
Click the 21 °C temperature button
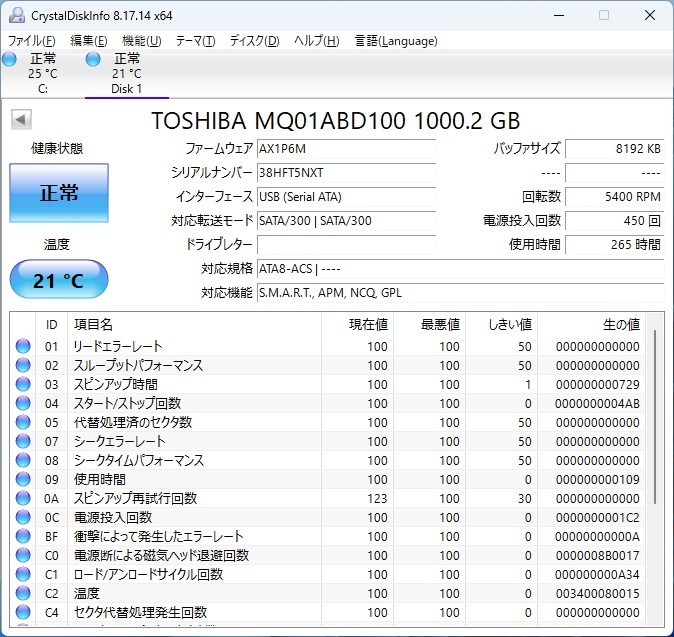[59, 280]
